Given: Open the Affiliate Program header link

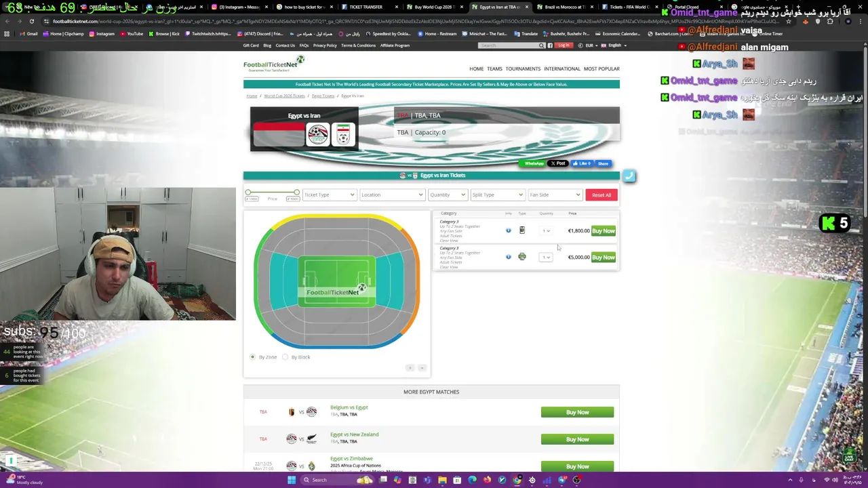Looking at the screenshot, I should click(395, 45).
